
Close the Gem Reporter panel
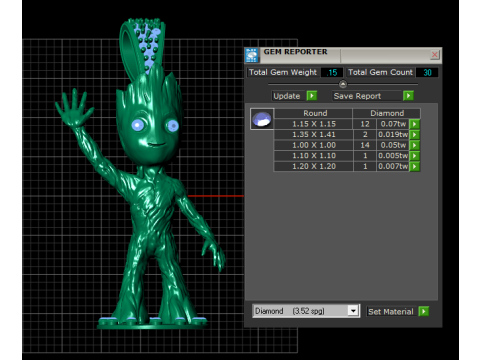pyautogui.click(x=434, y=55)
